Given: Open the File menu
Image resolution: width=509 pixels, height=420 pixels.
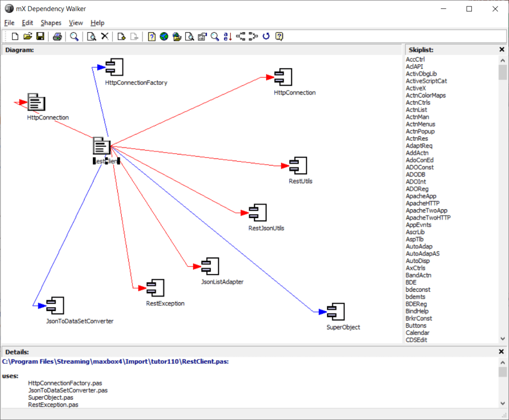Looking at the screenshot, I should pos(9,23).
